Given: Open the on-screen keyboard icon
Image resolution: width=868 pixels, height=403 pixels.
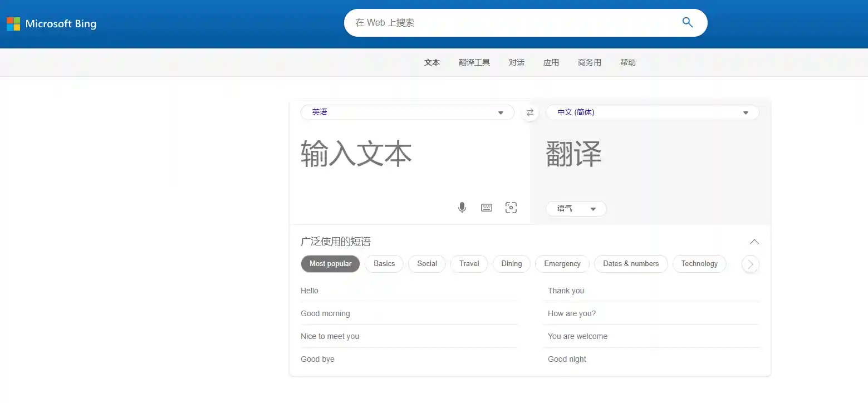Looking at the screenshot, I should tap(486, 207).
